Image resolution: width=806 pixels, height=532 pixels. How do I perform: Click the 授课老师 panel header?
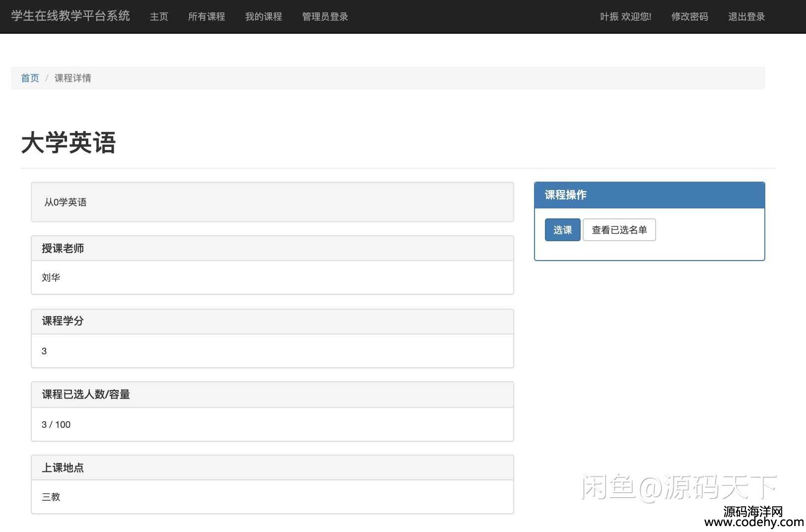tap(272, 248)
